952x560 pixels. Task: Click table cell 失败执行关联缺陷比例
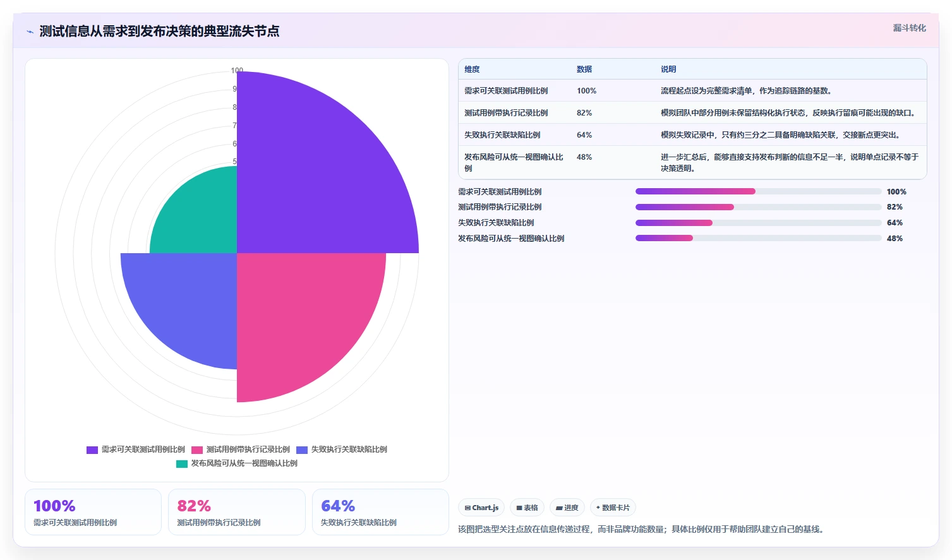pos(502,135)
